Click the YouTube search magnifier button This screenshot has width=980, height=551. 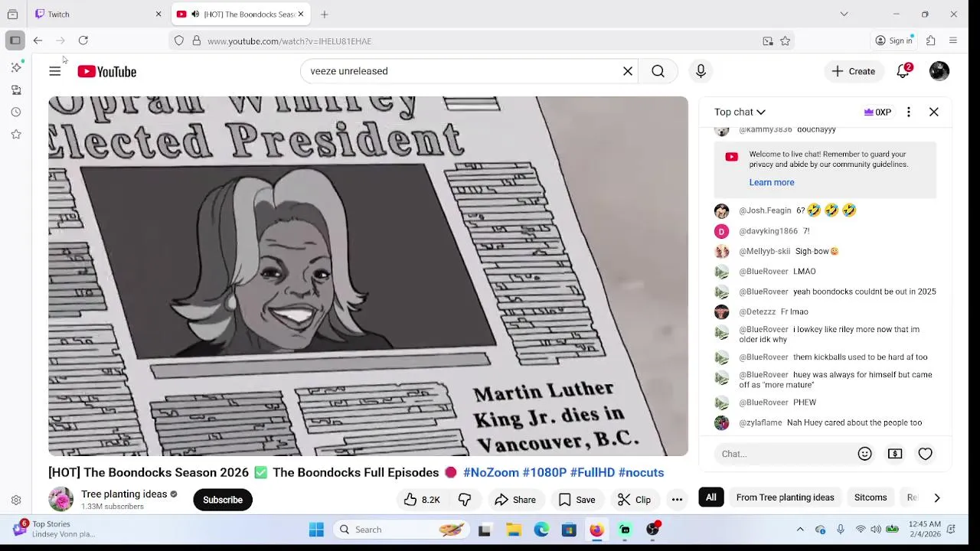[x=658, y=71]
